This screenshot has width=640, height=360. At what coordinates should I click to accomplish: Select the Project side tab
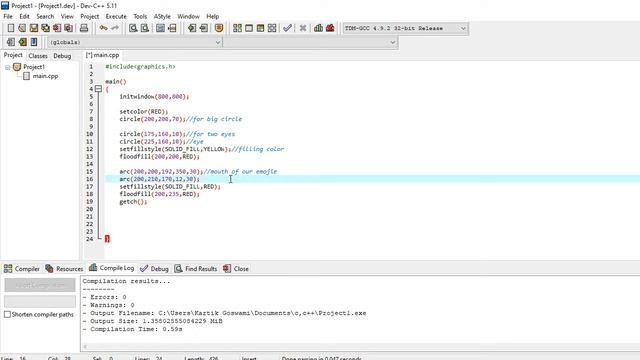tap(13, 55)
